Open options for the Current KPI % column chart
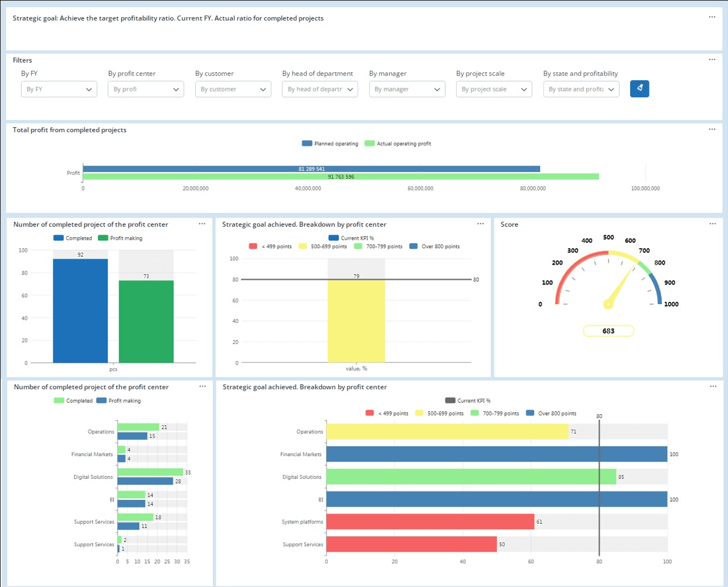 (480, 224)
